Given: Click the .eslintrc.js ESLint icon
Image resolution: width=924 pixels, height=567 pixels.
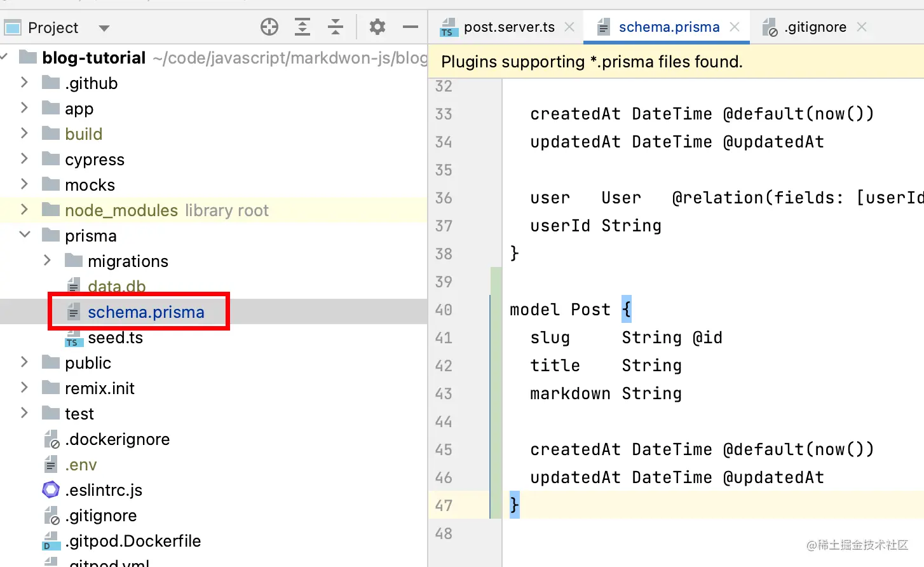Looking at the screenshot, I should (x=51, y=489).
